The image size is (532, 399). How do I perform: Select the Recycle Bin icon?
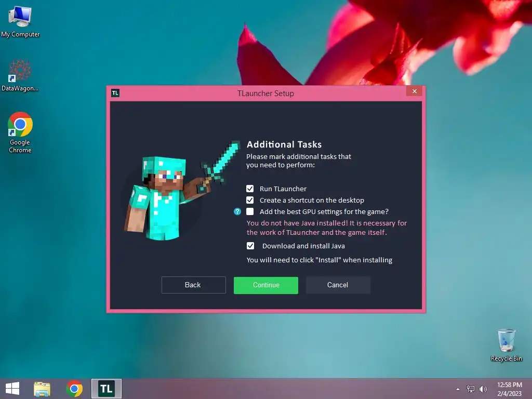tap(506, 345)
